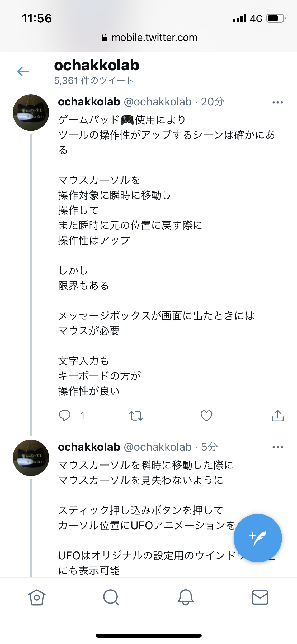This screenshot has height=644, width=297.
Task: Go to the Home tab
Action: (x=37, y=597)
